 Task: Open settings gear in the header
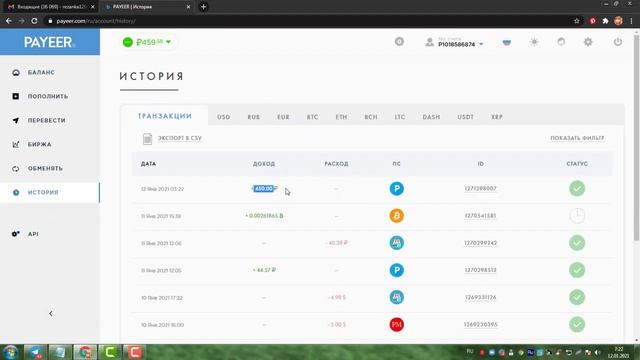click(588, 42)
